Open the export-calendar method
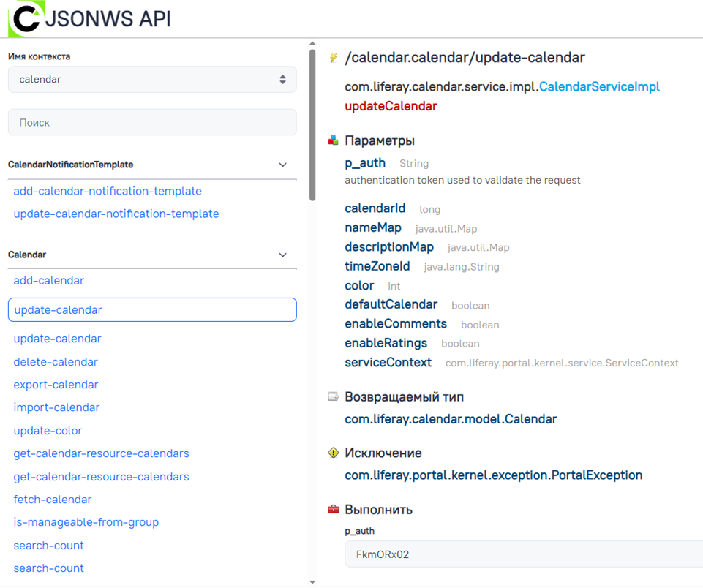The height and width of the screenshot is (588, 703). [x=56, y=384]
